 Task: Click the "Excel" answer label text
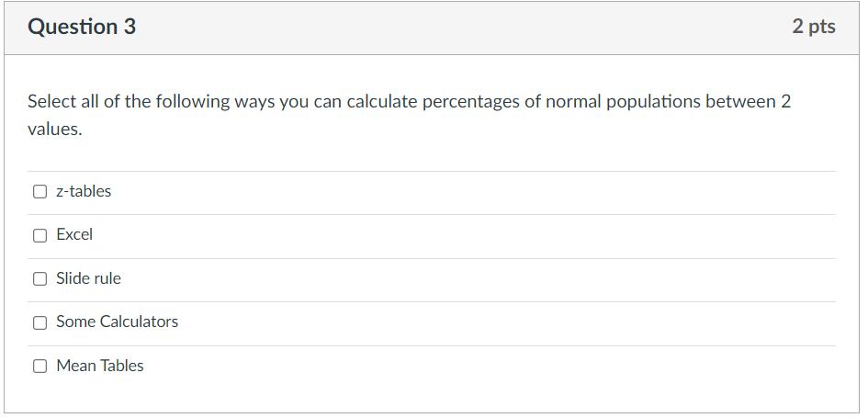click(74, 234)
